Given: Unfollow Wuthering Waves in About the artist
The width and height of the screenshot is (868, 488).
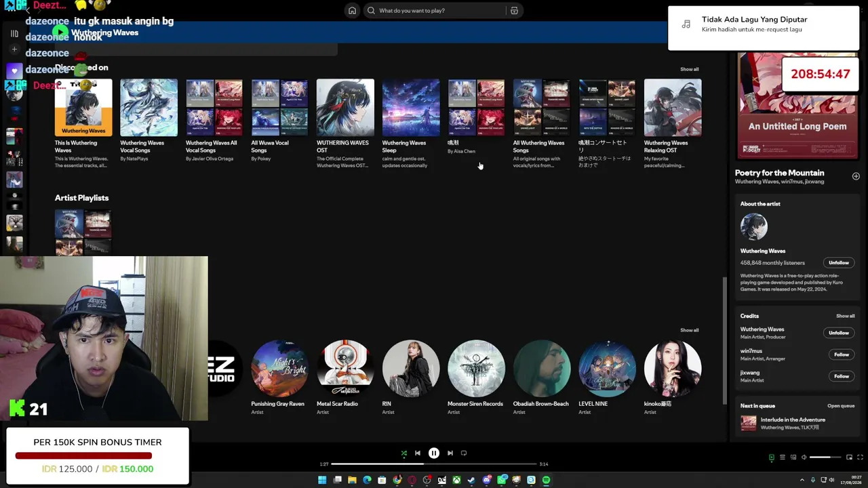Looking at the screenshot, I should [839, 263].
